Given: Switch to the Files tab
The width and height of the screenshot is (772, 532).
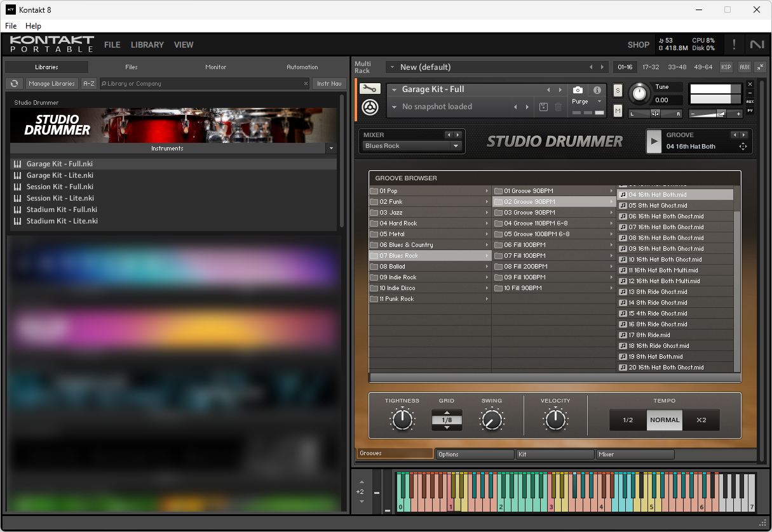Looking at the screenshot, I should point(132,67).
